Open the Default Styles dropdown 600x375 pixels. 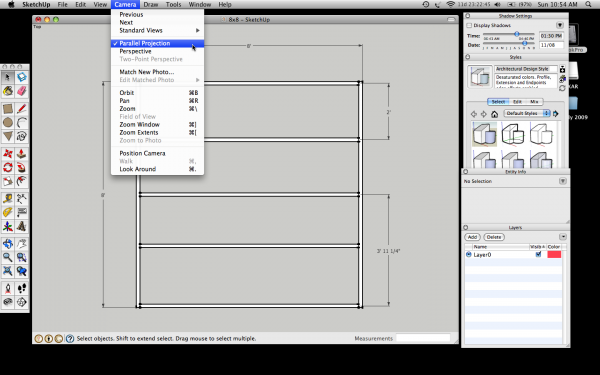pos(527,113)
